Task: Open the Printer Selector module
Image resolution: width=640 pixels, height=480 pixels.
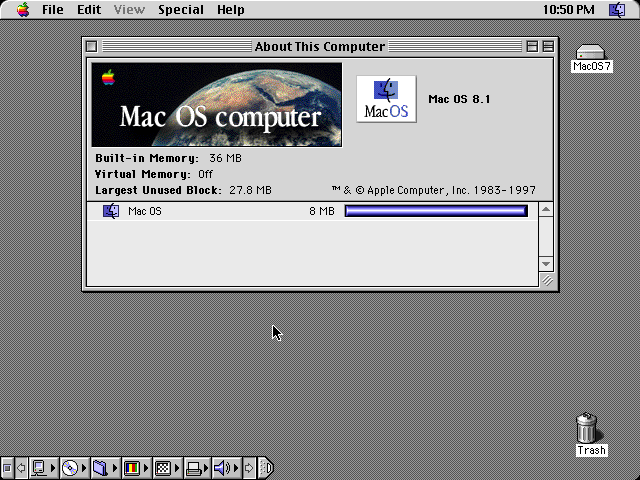Action: 193,468
